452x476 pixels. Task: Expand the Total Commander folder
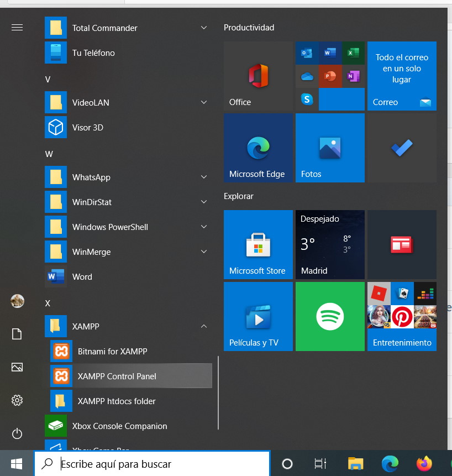pos(128,28)
